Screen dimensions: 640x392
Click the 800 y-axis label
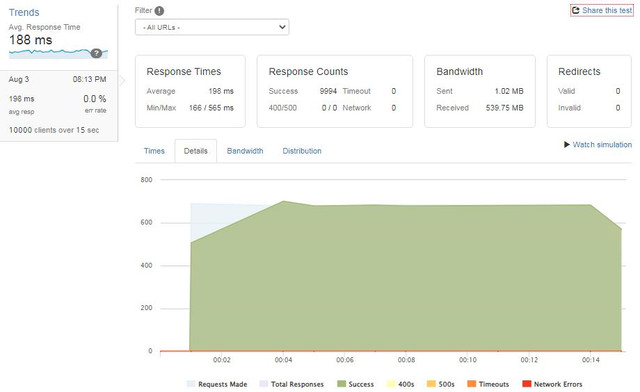click(x=146, y=180)
